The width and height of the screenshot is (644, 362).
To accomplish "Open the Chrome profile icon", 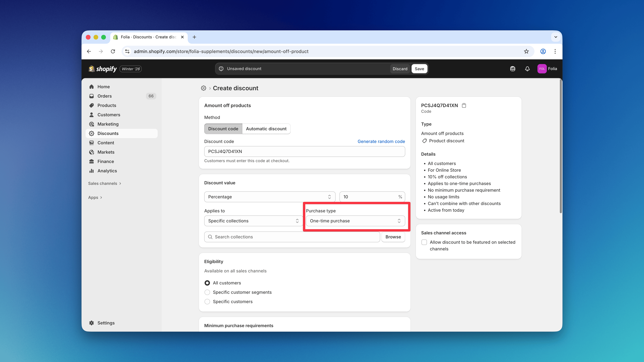I will (x=543, y=51).
